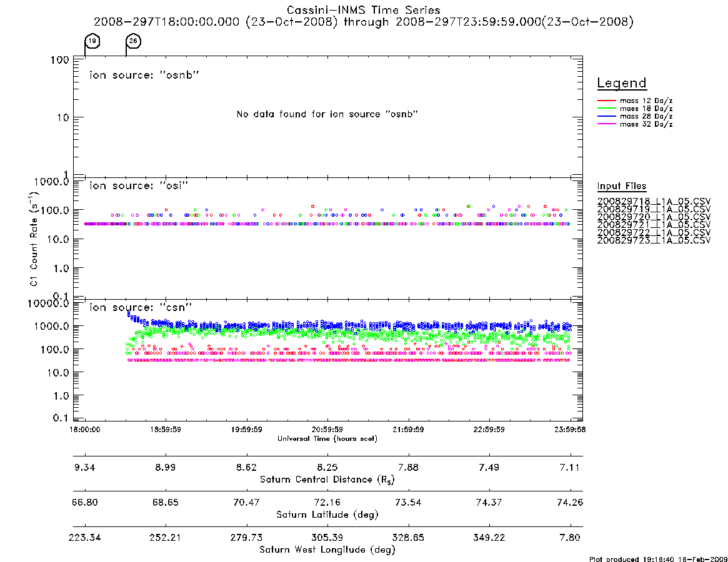Click the ion source "osi" panel label
The image size is (728, 562).
coord(139,185)
